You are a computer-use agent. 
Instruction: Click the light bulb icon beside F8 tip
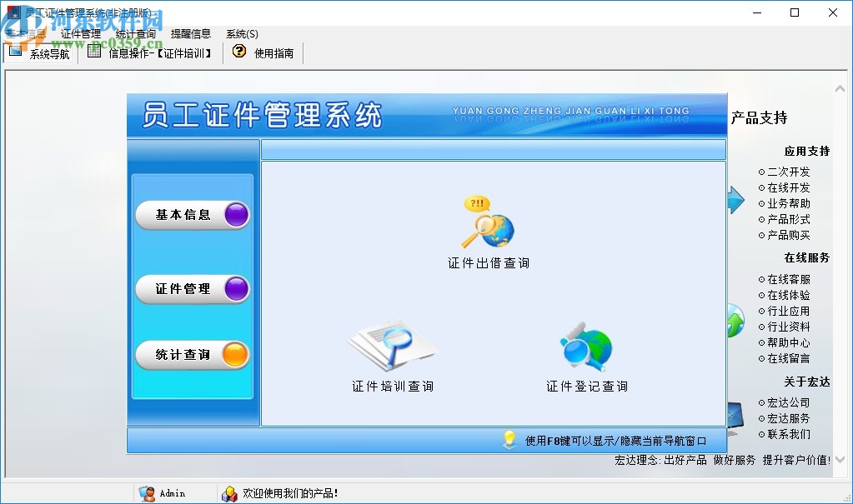pyautogui.click(x=509, y=441)
